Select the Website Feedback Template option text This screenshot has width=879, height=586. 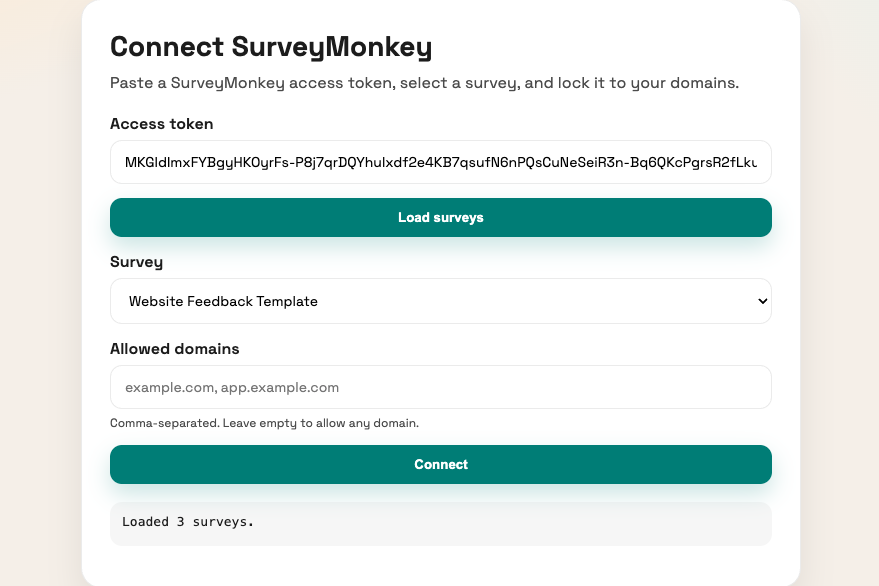(223, 301)
